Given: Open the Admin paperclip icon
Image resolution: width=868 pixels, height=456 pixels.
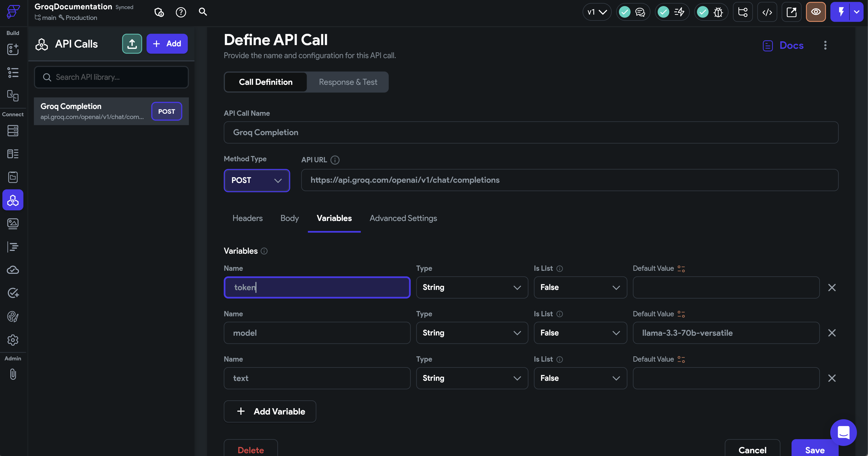Looking at the screenshot, I should [13, 374].
